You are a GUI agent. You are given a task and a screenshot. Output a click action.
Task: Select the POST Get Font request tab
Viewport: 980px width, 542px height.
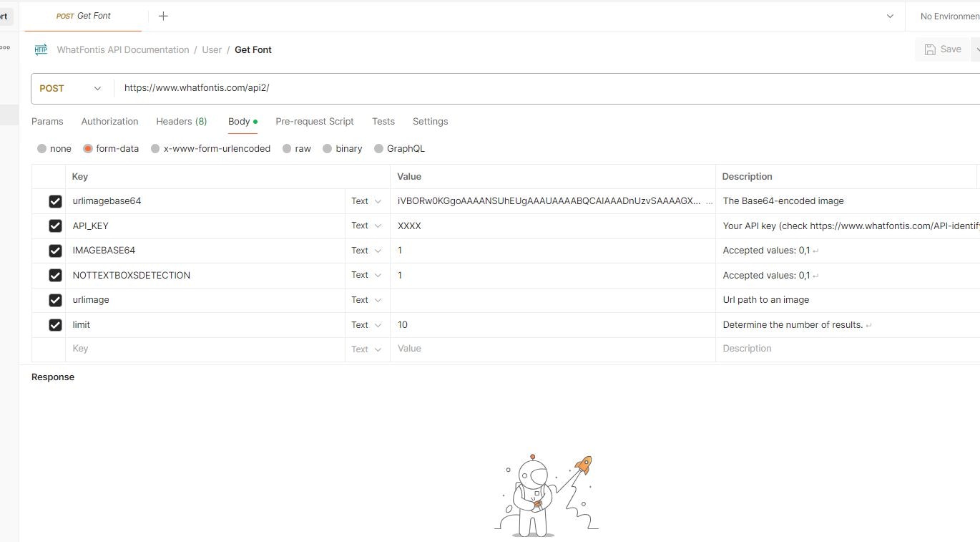click(x=84, y=16)
